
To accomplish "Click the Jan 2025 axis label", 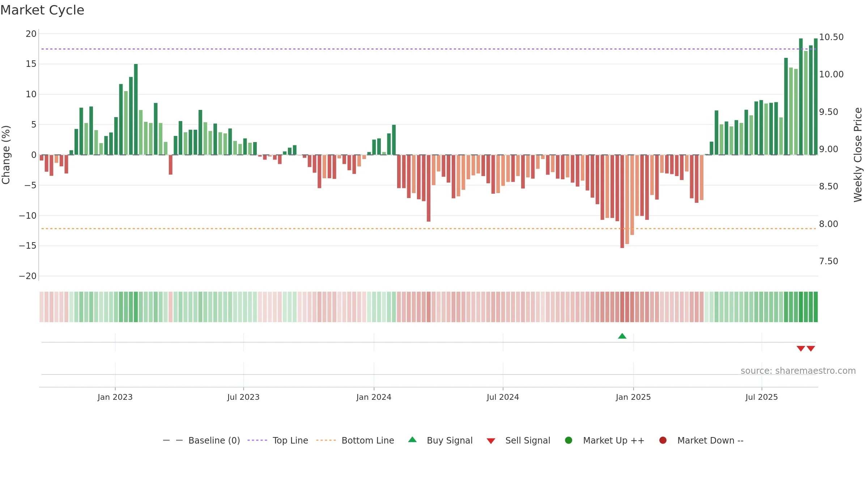I will coord(633,397).
